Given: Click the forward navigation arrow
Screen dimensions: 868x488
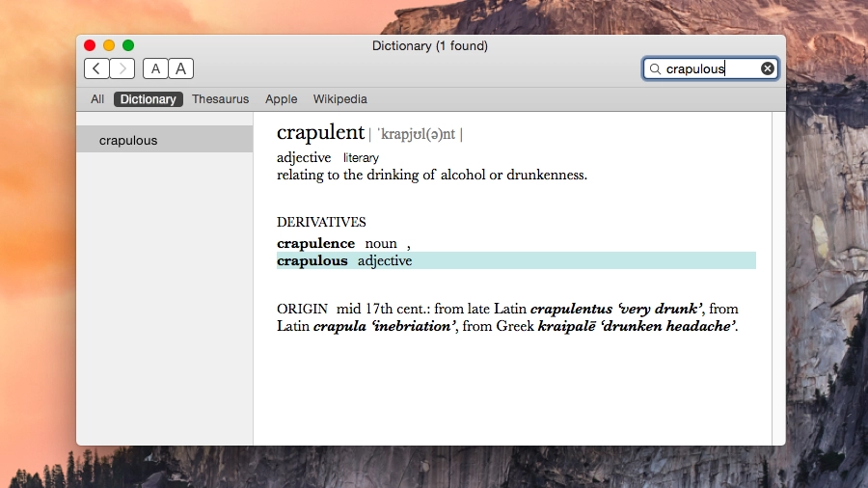Looking at the screenshot, I should coord(122,68).
